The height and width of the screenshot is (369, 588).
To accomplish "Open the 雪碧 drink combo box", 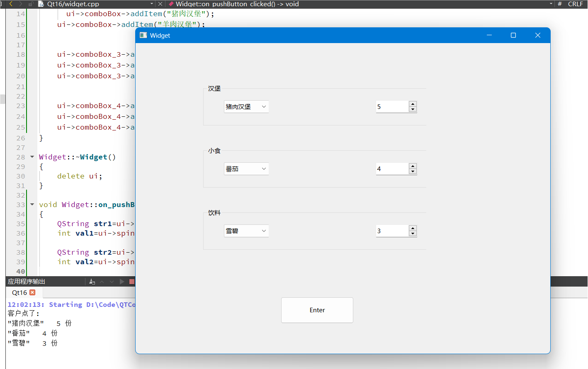I will coord(246,231).
